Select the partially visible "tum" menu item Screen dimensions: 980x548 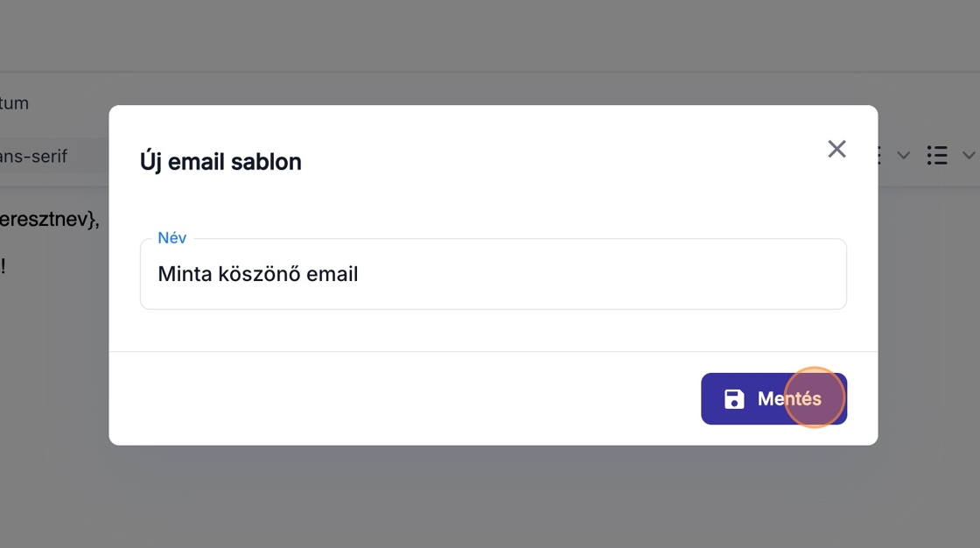click(x=15, y=103)
